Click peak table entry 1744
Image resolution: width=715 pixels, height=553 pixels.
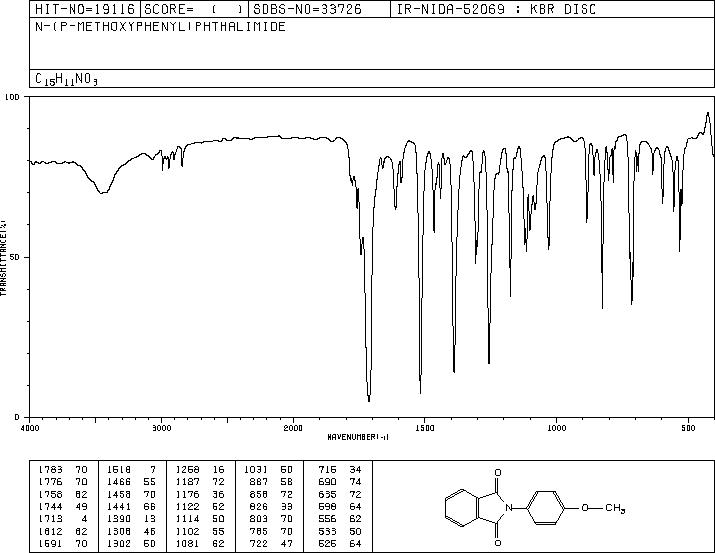tap(50, 506)
